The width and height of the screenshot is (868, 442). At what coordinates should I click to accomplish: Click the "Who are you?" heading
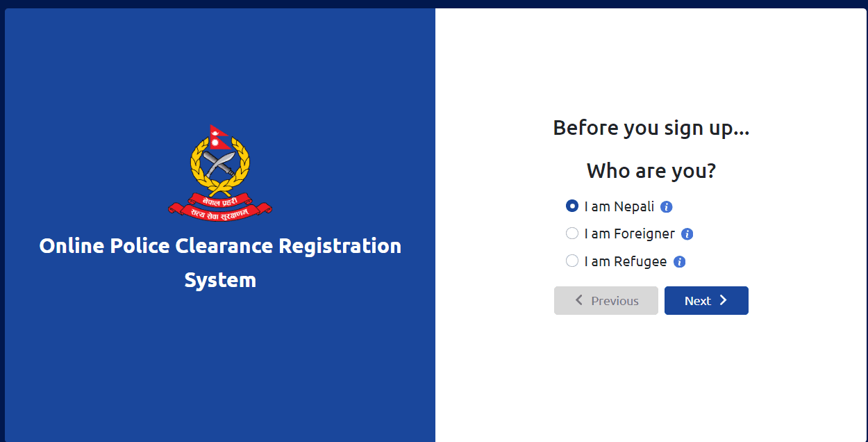point(651,170)
